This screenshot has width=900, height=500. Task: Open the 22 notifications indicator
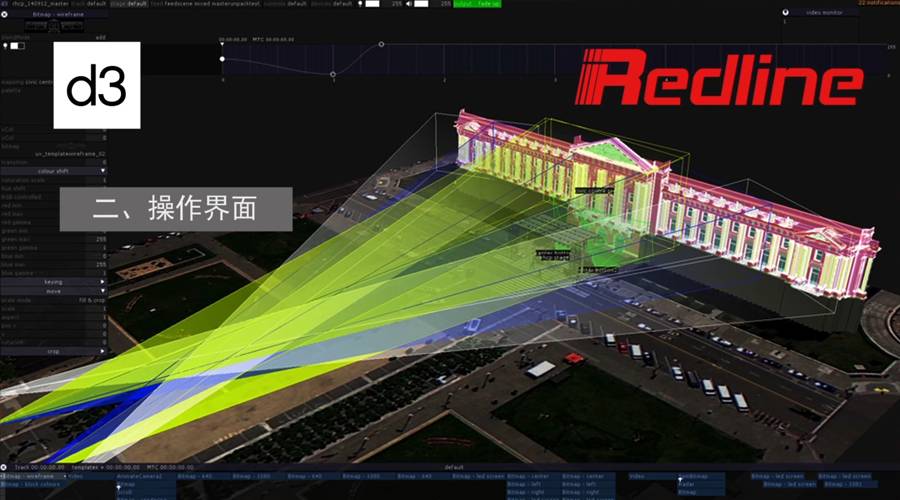879,3
